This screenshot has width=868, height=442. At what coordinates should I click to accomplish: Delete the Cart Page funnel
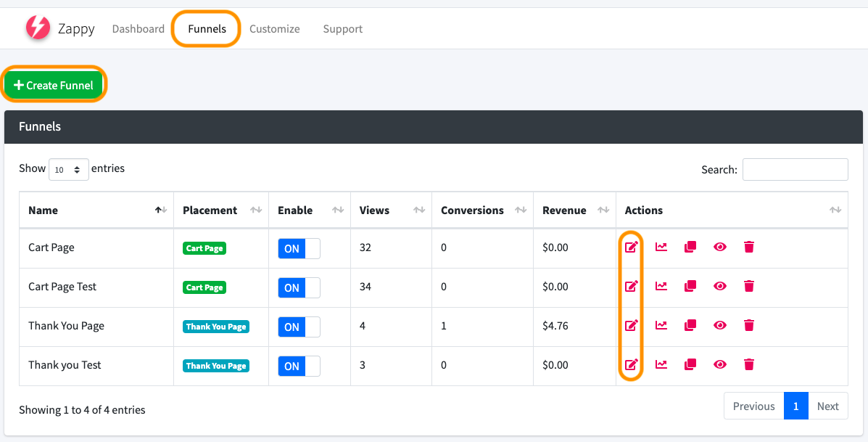tap(749, 247)
